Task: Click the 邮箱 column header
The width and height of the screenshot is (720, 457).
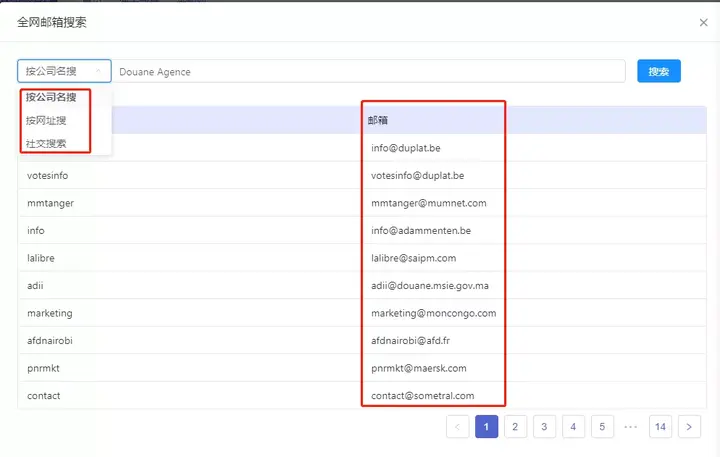Action: pos(377,120)
